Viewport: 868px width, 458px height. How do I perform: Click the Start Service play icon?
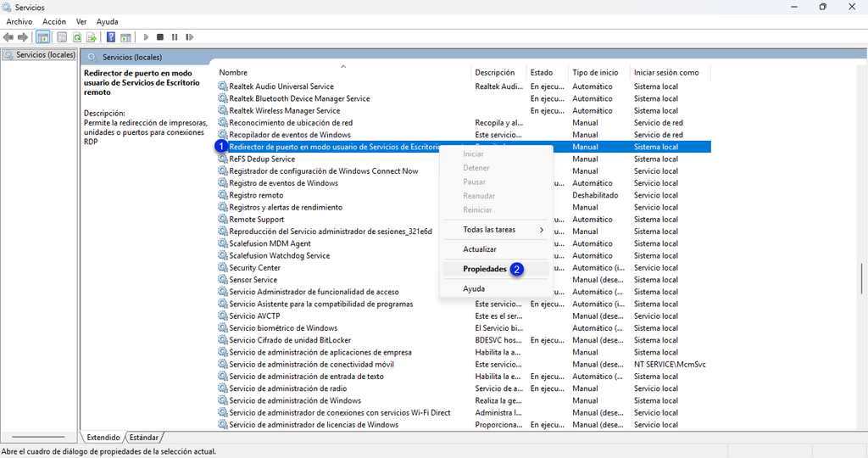(146, 37)
